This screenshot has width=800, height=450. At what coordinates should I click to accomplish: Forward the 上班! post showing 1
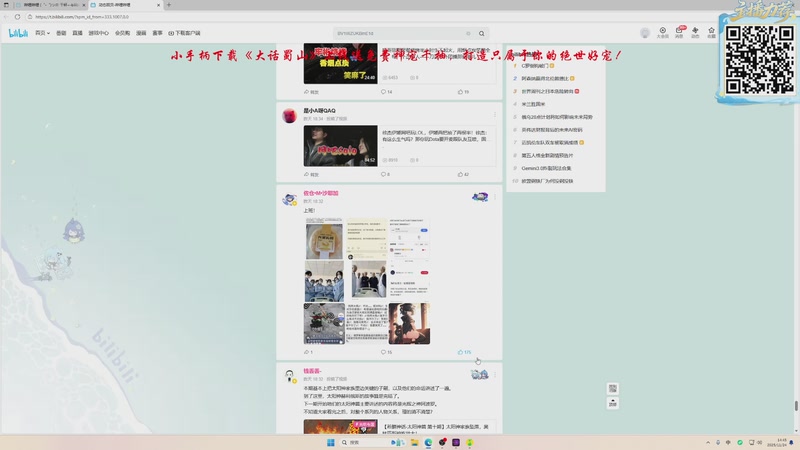(308, 352)
